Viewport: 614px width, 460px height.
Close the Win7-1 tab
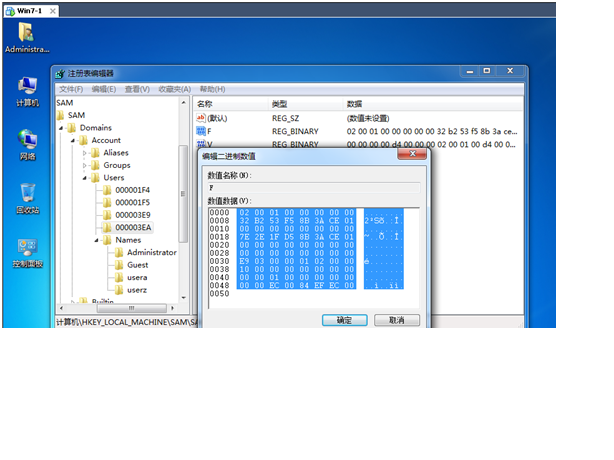click(52, 11)
